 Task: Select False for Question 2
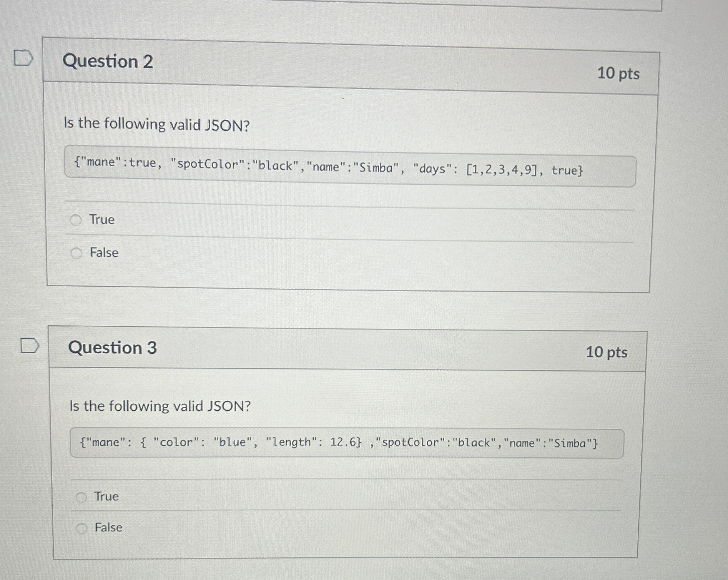[x=77, y=253]
